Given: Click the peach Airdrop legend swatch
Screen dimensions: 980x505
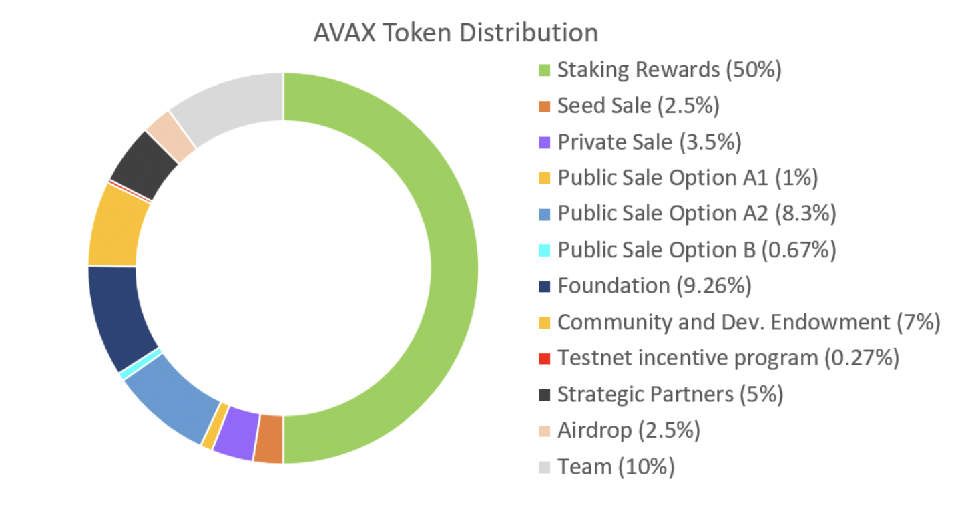Looking at the screenshot, I should pyautogui.click(x=545, y=431).
